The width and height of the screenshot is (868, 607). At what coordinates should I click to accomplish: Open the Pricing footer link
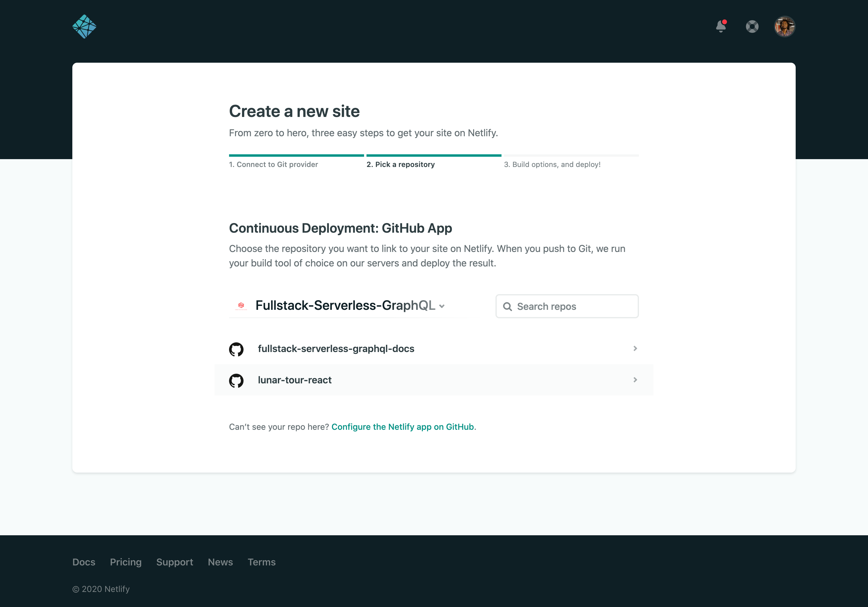point(125,562)
